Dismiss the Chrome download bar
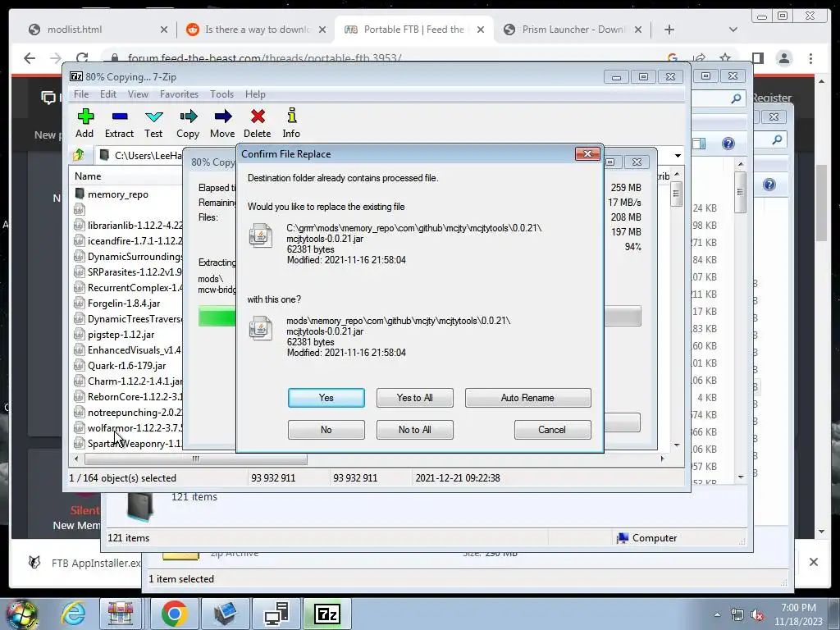Image resolution: width=840 pixels, height=630 pixels. click(814, 562)
